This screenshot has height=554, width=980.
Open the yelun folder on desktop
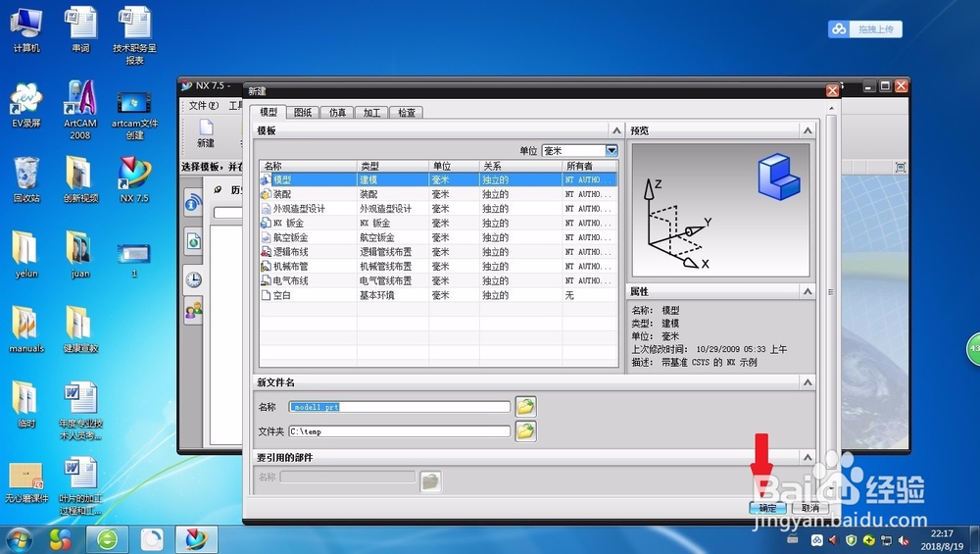click(x=26, y=254)
